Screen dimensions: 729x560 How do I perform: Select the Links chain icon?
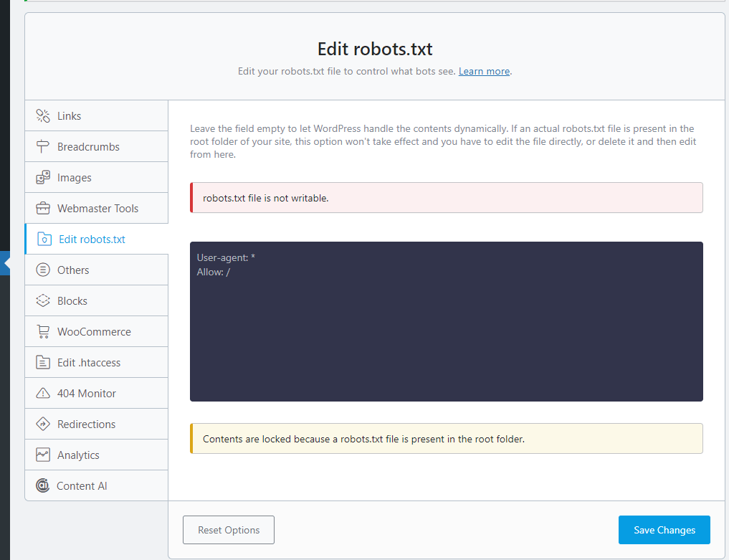click(43, 115)
